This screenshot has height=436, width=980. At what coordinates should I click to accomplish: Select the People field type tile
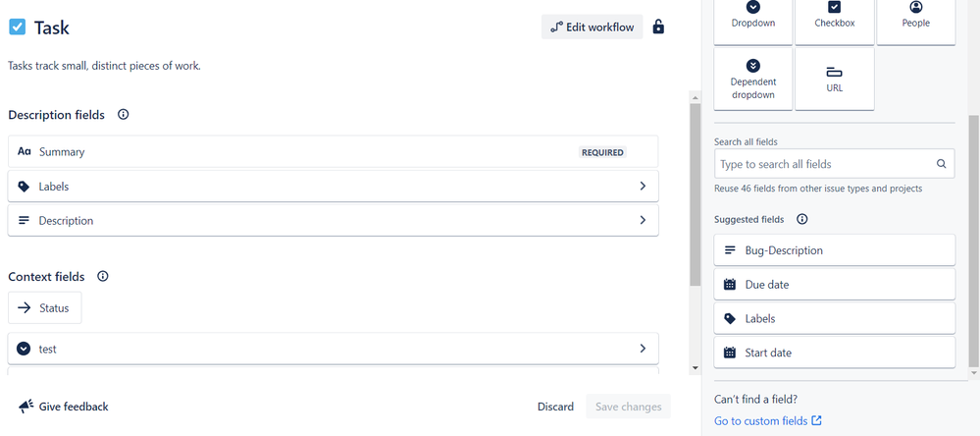tap(916, 22)
